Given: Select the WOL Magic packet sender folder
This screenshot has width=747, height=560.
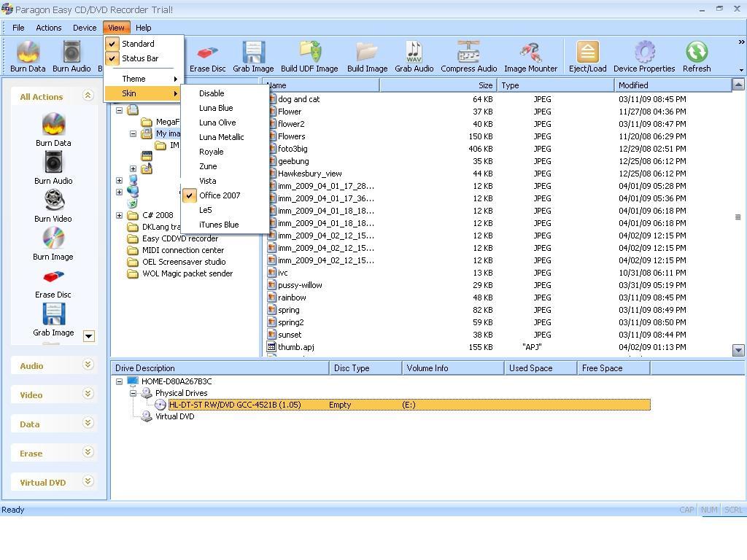Looking at the screenshot, I should tap(187, 273).
